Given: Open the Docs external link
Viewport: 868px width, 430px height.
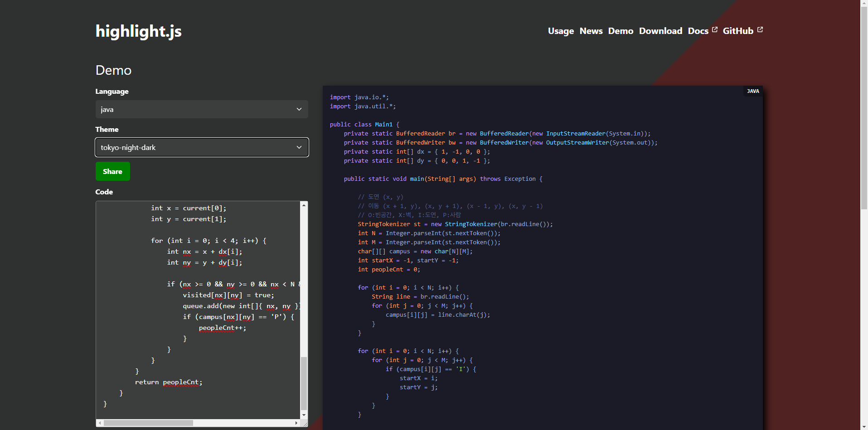Looking at the screenshot, I should point(702,31).
